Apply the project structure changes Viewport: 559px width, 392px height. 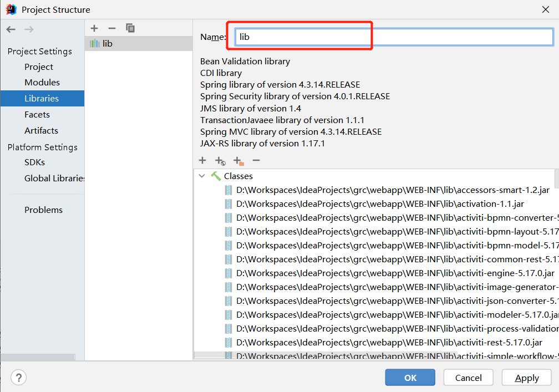(x=527, y=378)
